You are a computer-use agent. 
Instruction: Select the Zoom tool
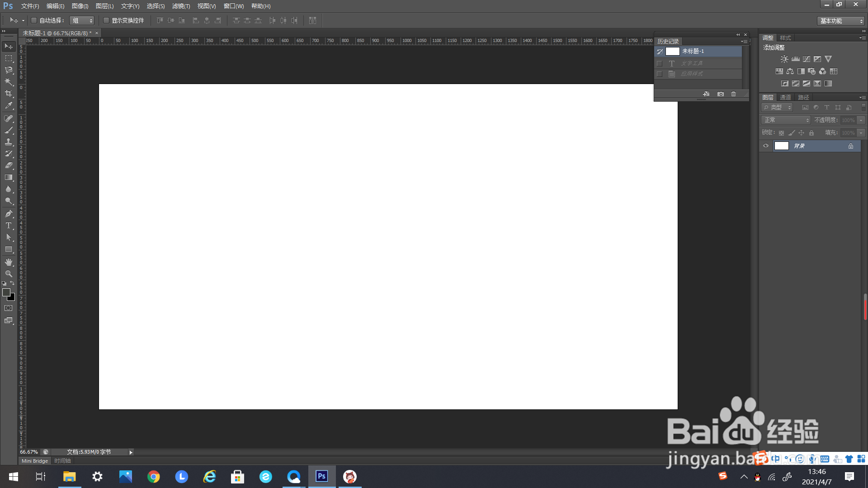[9, 274]
